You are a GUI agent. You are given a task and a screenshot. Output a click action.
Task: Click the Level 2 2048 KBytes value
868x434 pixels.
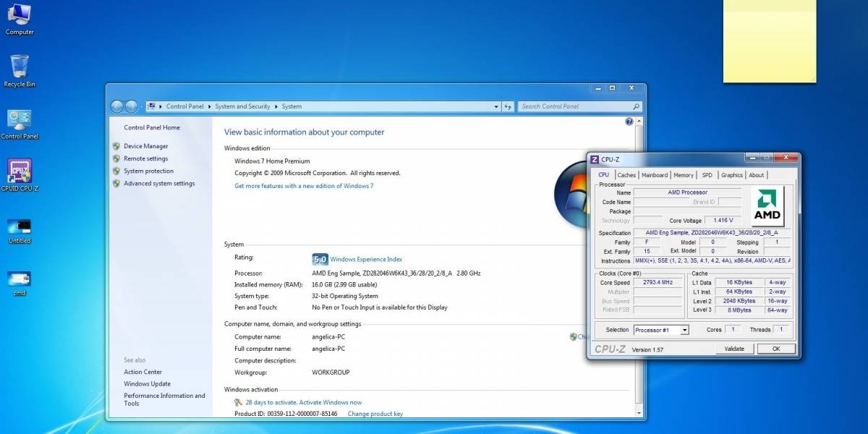click(738, 301)
